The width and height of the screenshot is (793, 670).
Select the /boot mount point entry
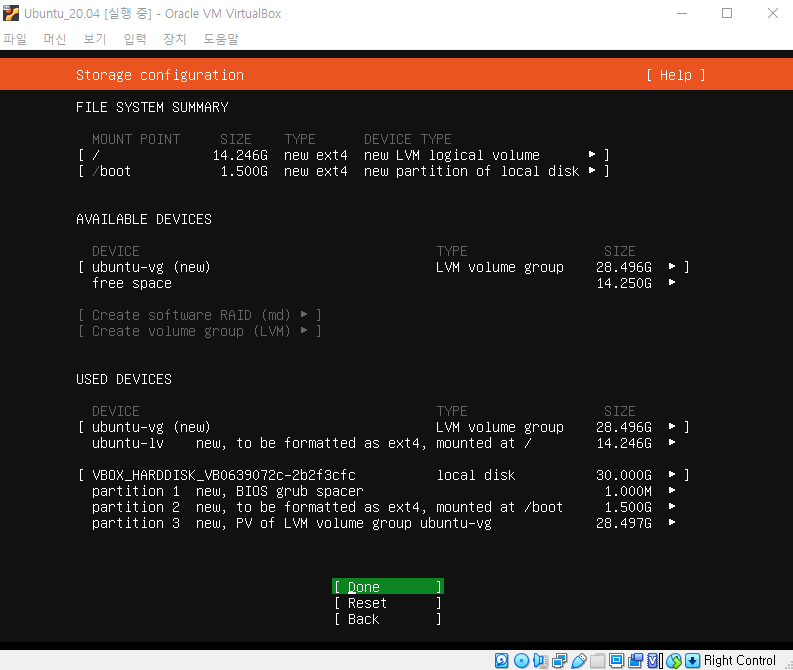point(344,171)
